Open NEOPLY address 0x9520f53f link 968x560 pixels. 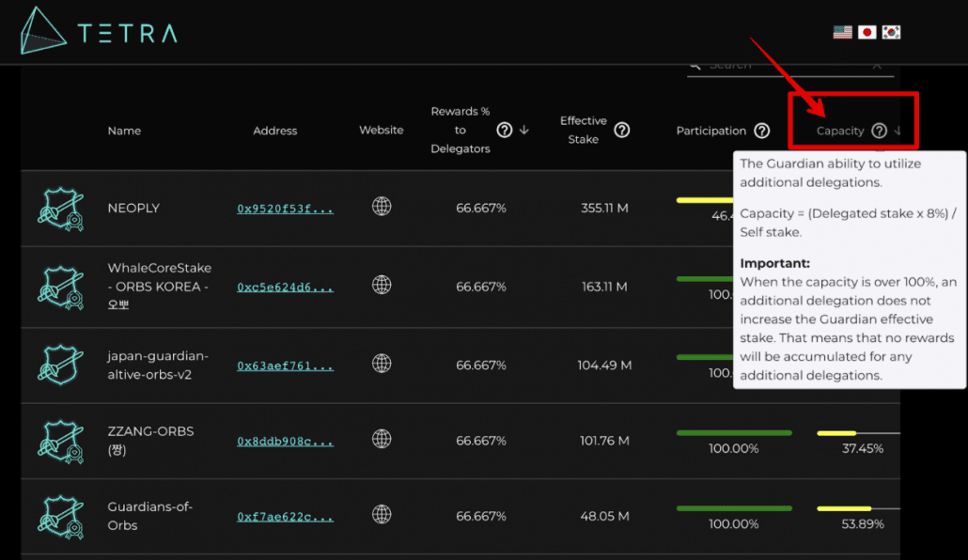point(285,209)
